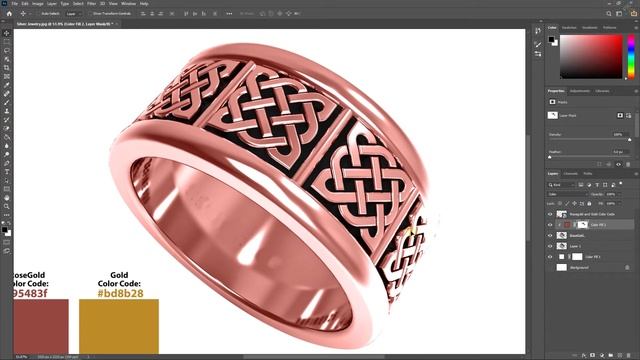Click the search icon at top right
The width and height of the screenshot is (640, 360).
[609, 13]
